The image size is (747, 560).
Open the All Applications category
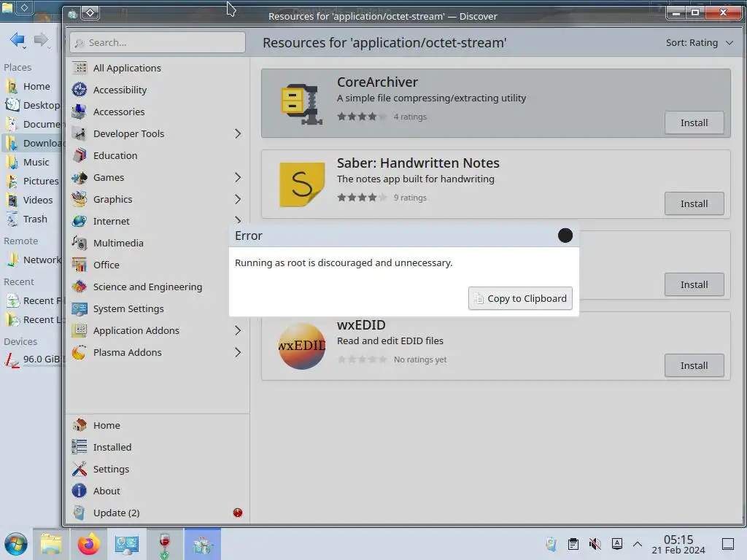click(x=158, y=68)
